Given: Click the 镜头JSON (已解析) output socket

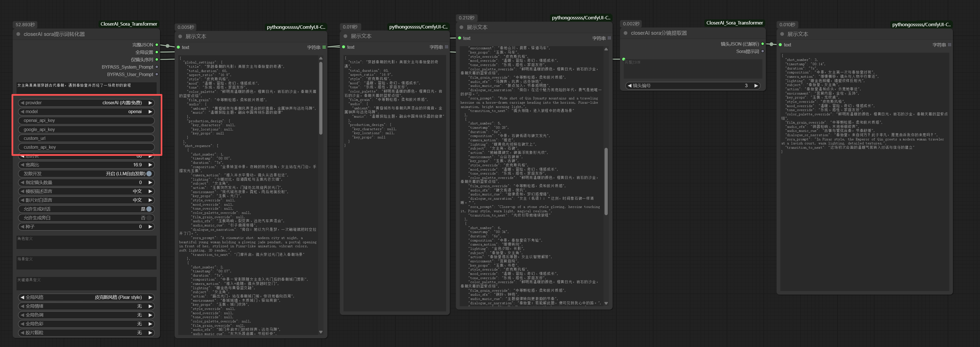Looking at the screenshot, I should (x=762, y=44).
